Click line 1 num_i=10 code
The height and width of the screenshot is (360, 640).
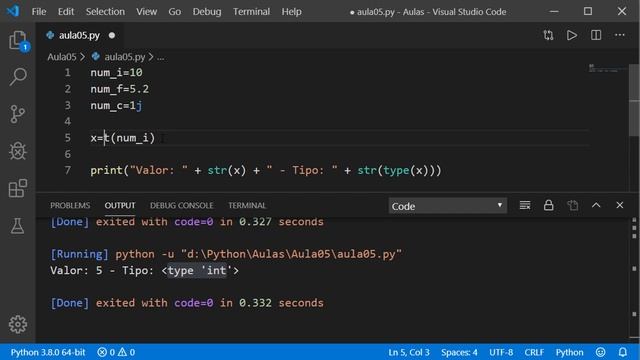click(116, 73)
